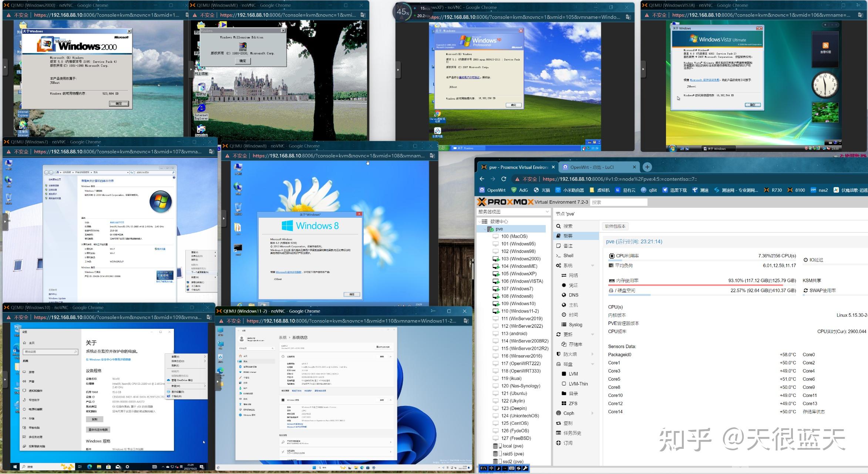868x474 pixels.
Task: Open the DNS globe item
Action: pyautogui.click(x=564, y=295)
